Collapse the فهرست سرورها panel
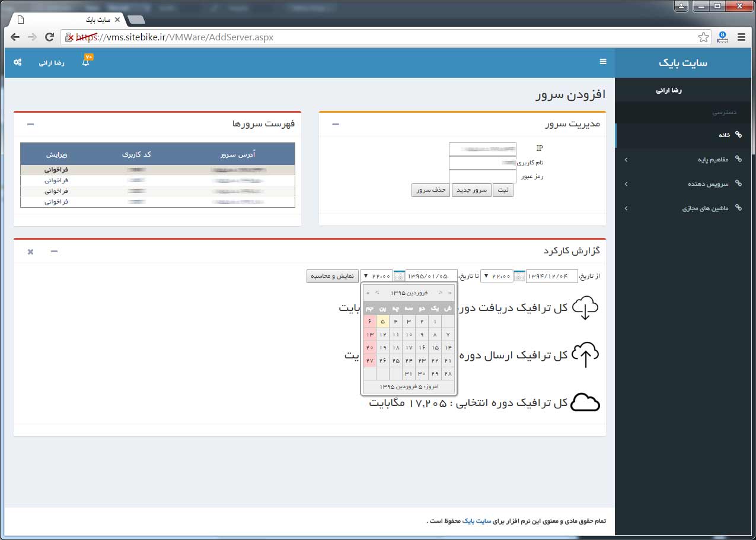Screen dimensions: 756x540 (31, 124)
